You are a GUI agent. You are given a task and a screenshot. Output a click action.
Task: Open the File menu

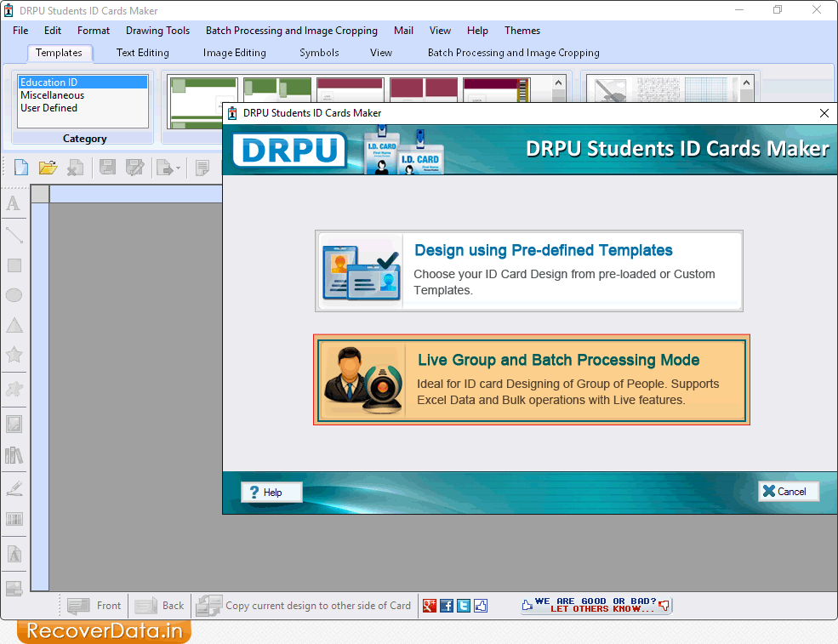click(x=20, y=31)
